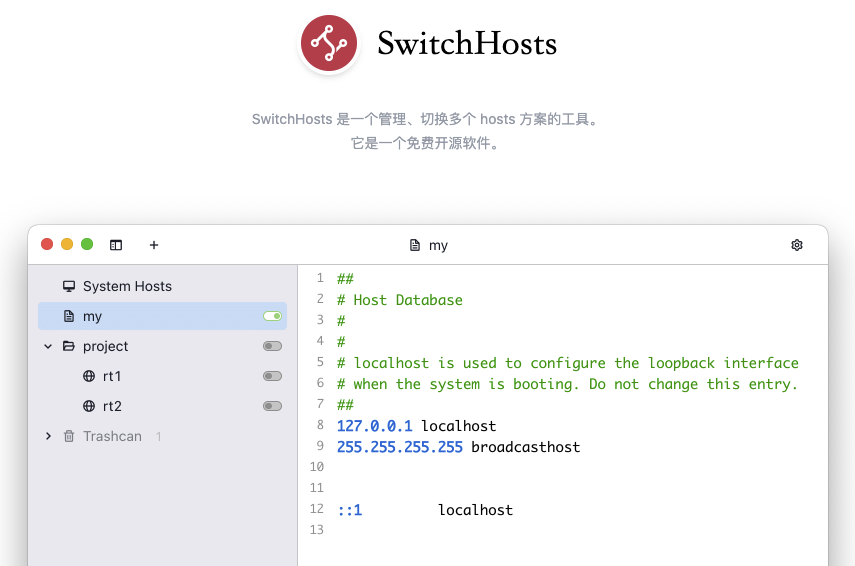
Task: Open settings via the gear icon
Action: coord(797,245)
